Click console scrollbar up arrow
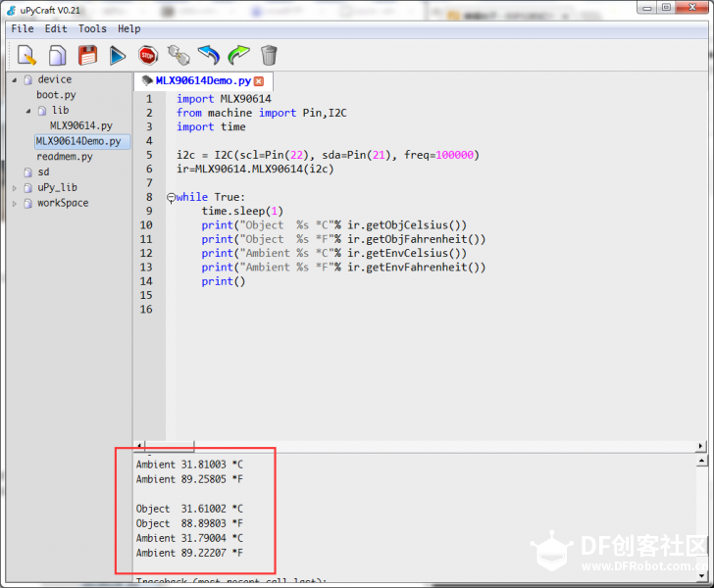 click(x=701, y=461)
